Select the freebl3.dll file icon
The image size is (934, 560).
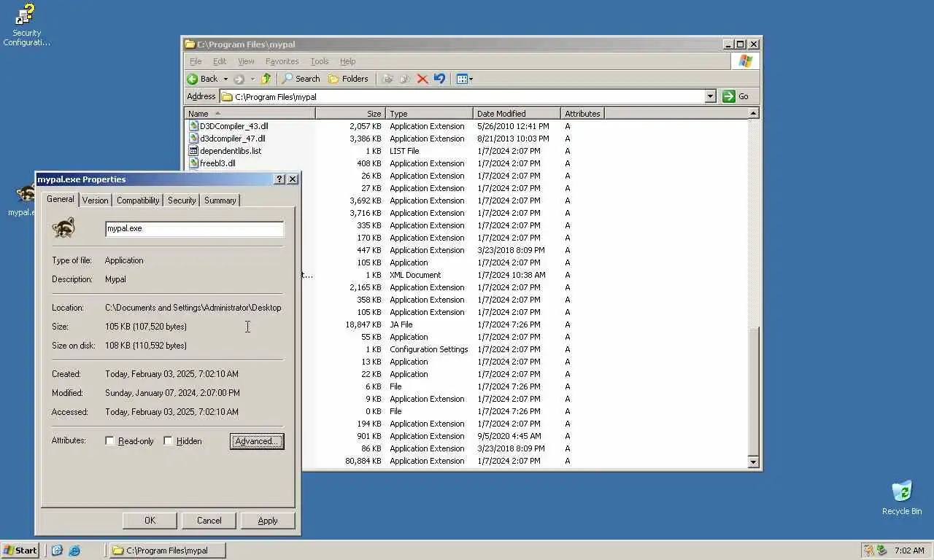[193, 163]
